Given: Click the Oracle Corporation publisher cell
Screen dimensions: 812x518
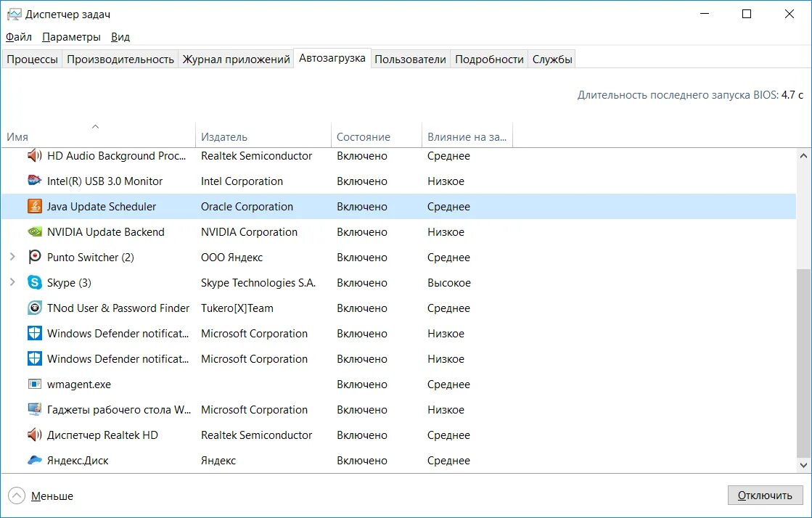Looking at the screenshot, I should coord(247,206).
